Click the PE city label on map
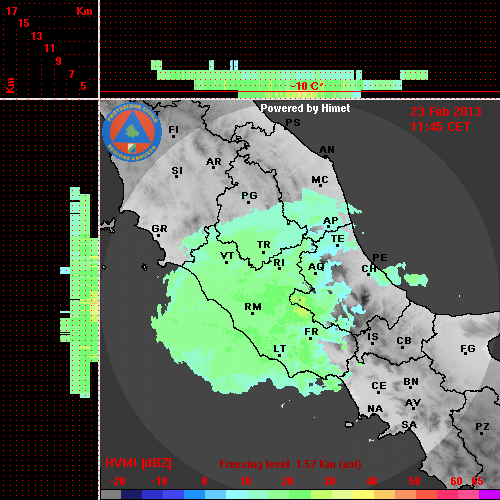 coord(380,258)
